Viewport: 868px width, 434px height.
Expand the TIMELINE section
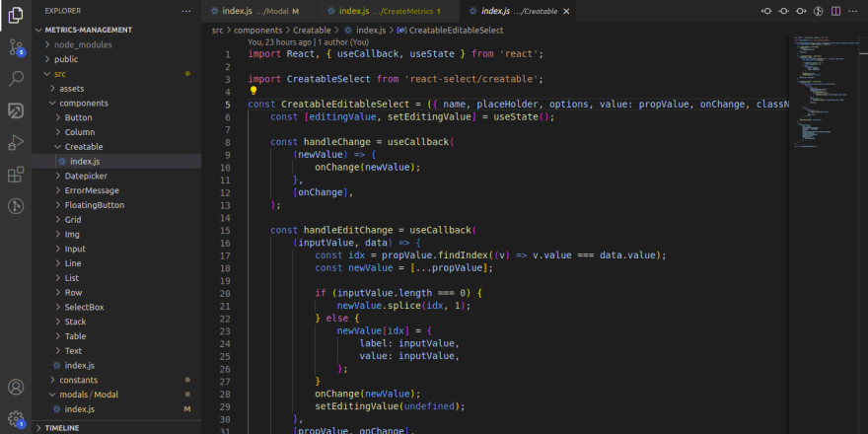(x=117, y=428)
